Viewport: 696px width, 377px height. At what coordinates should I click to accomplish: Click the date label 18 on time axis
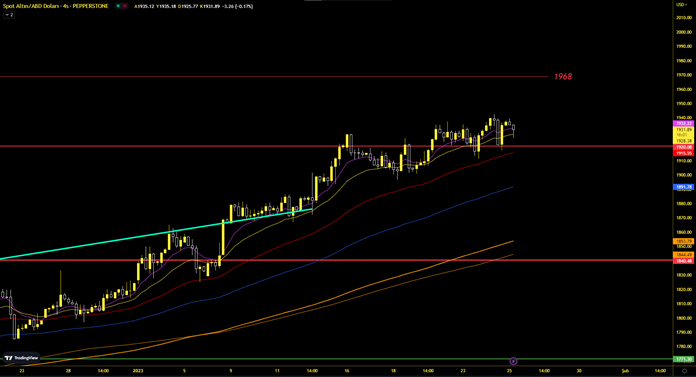[393, 370]
